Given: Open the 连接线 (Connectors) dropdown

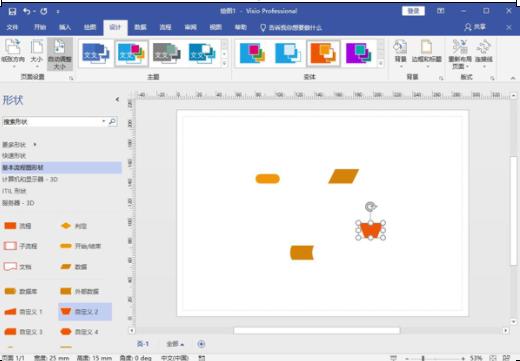Looking at the screenshot, I should [x=484, y=53].
